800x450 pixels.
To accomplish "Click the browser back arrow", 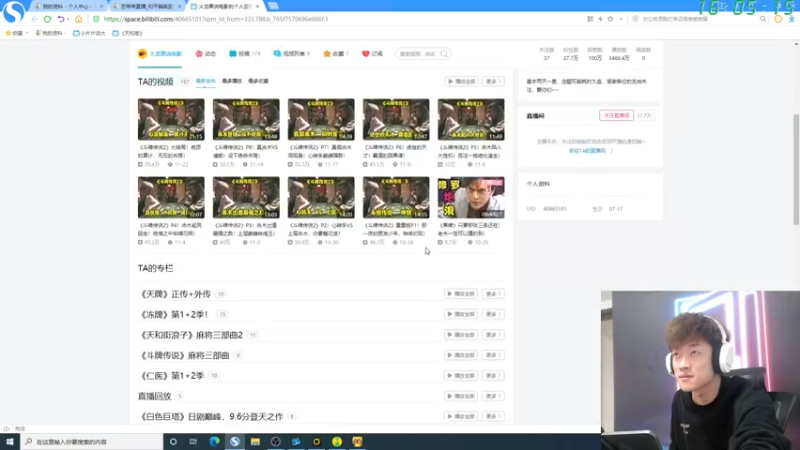I will 34,19.
